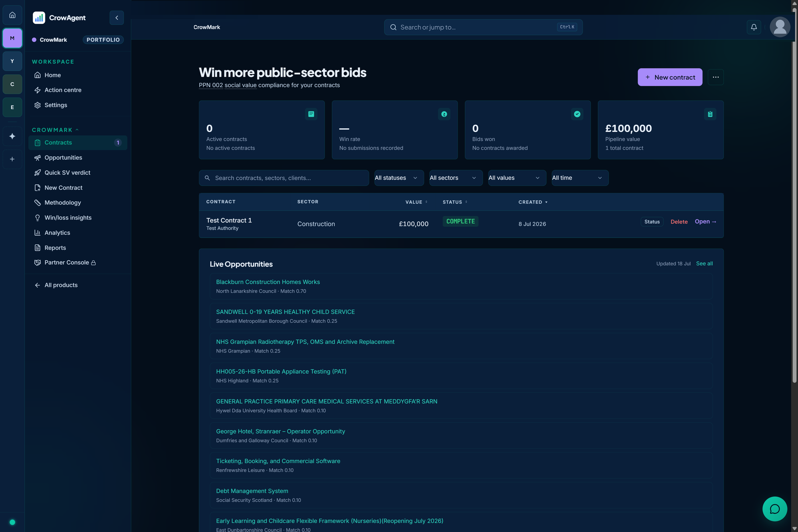
Task: Click the PPN 002 link
Action: (211, 85)
